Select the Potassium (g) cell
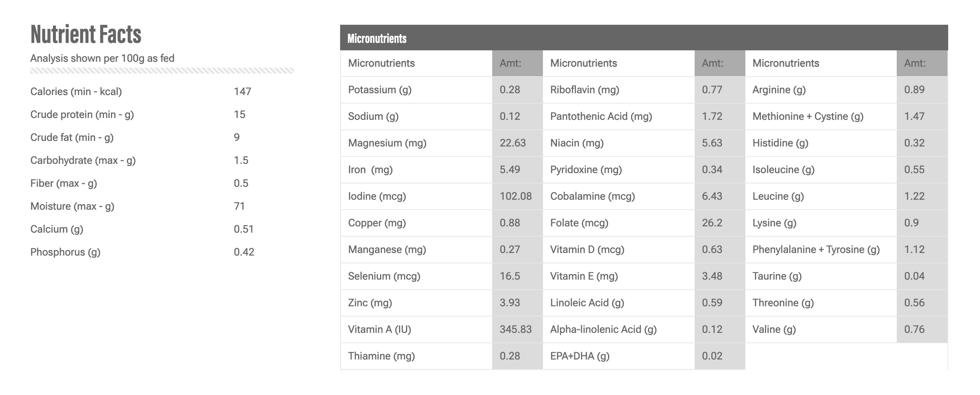The width and height of the screenshot is (980, 395). coord(416,90)
